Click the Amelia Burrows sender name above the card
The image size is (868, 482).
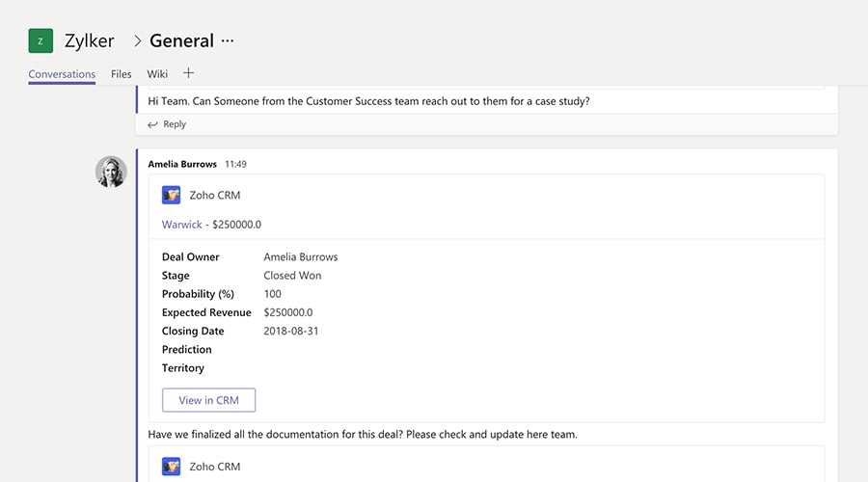click(x=182, y=164)
